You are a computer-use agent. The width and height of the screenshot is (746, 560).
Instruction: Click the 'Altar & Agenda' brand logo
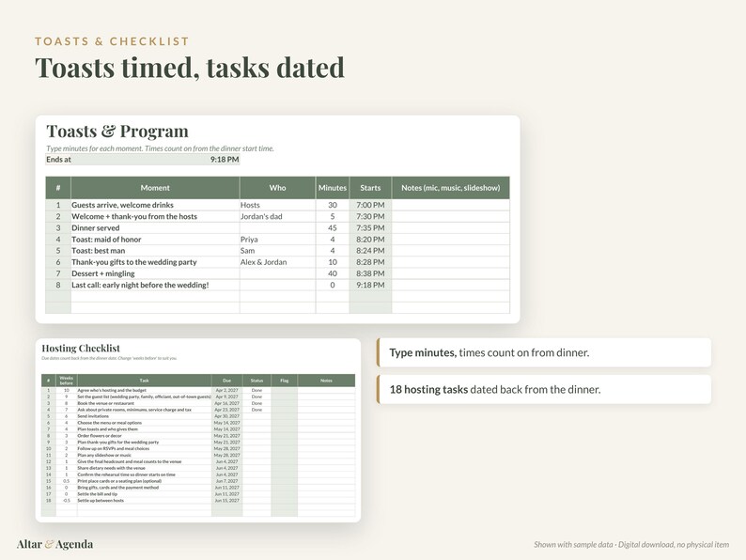pos(54,544)
